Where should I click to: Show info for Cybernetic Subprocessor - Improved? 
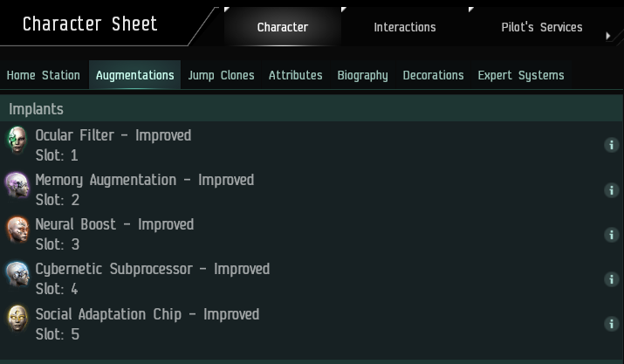[611, 279]
